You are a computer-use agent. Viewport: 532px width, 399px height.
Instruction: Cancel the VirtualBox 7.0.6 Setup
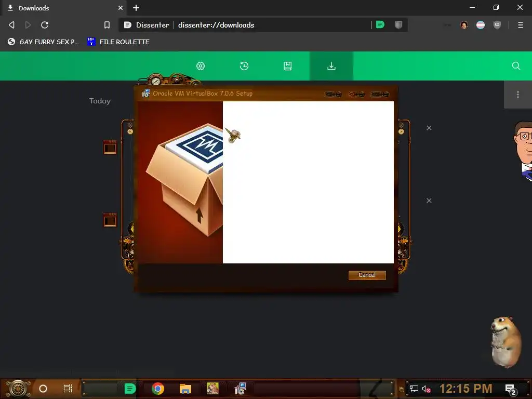[x=367, y=275]
